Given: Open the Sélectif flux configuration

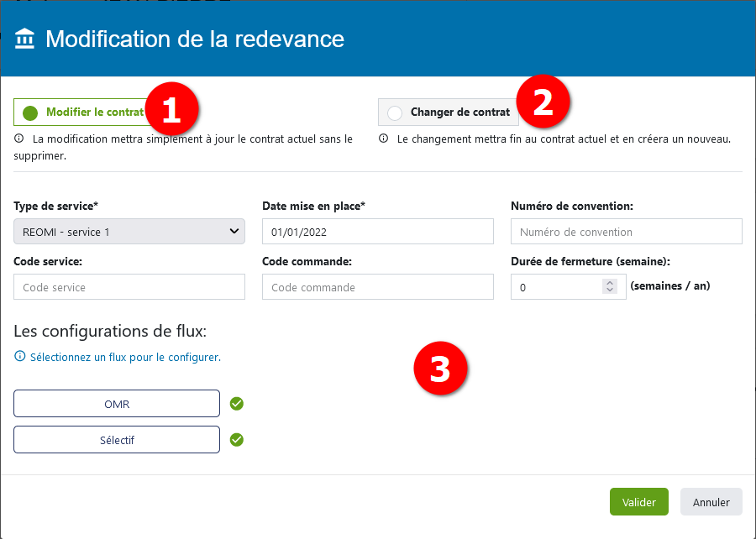Looking at the screenshot, I should (117, 439).
